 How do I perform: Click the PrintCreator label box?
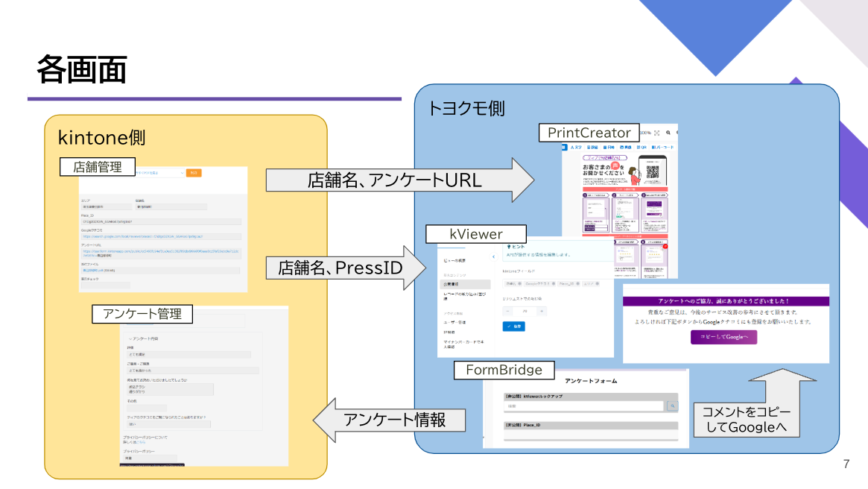(589, 133)
